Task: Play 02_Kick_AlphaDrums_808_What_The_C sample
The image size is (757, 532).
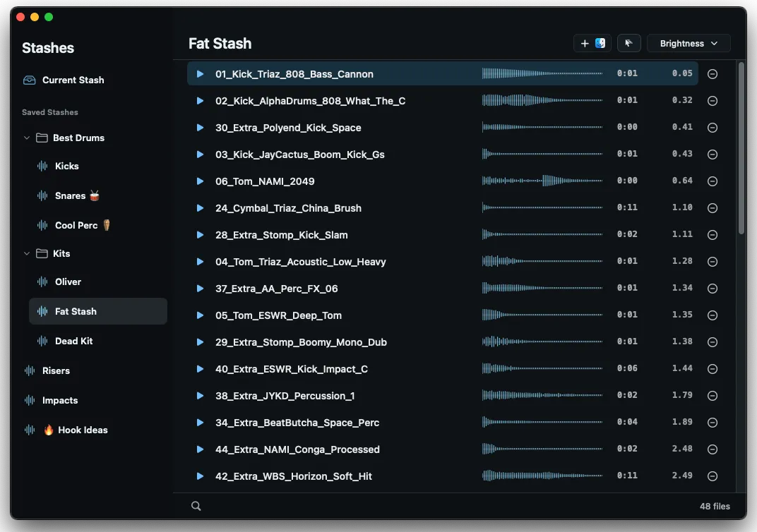Action: [200, 101]
